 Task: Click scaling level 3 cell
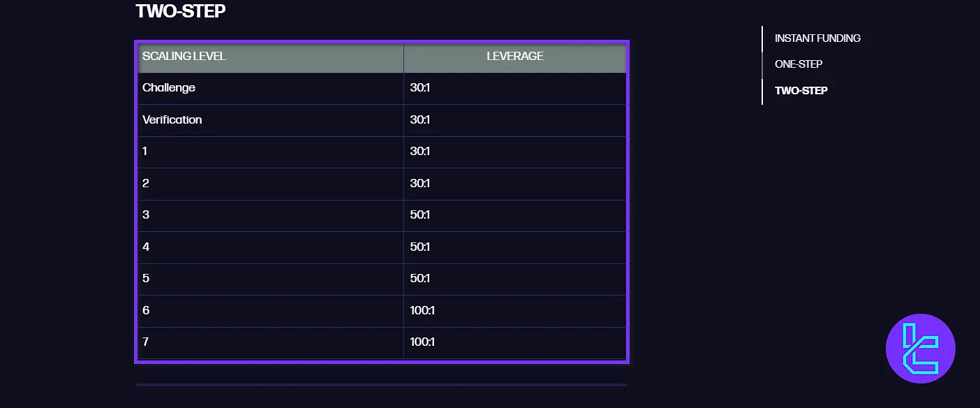pos(146,215)
